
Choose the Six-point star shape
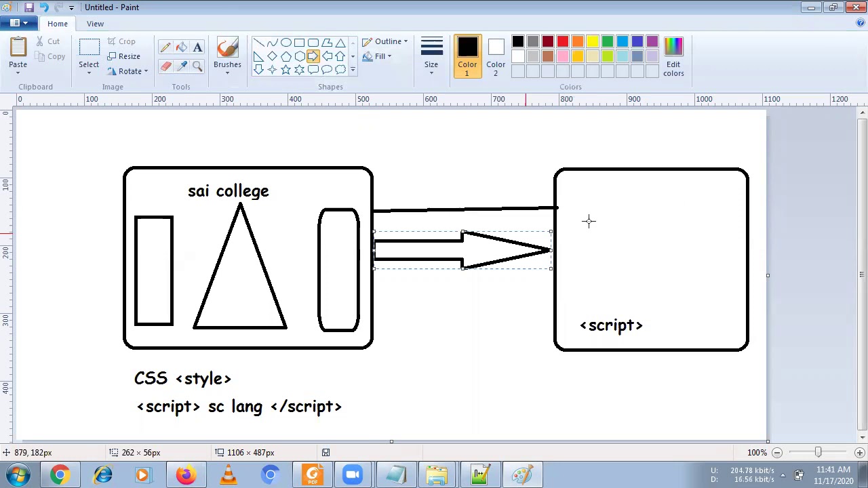(299, 70)
